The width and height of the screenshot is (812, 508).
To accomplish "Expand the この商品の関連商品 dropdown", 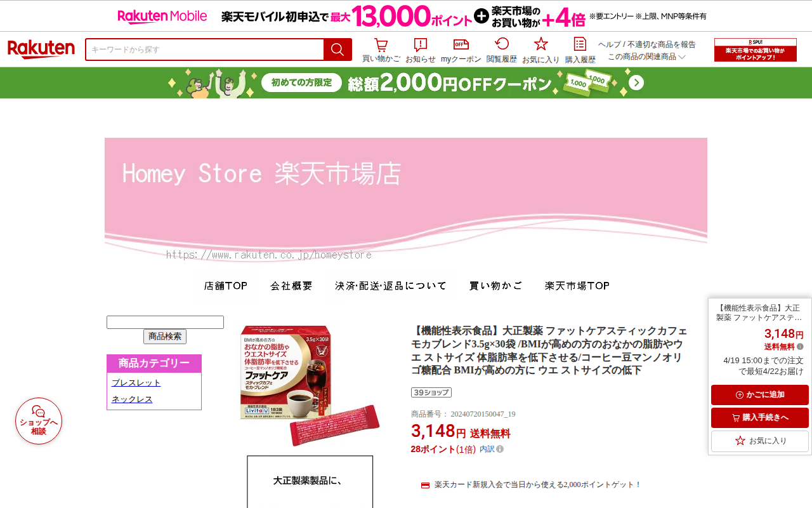I will pos(647,57).
